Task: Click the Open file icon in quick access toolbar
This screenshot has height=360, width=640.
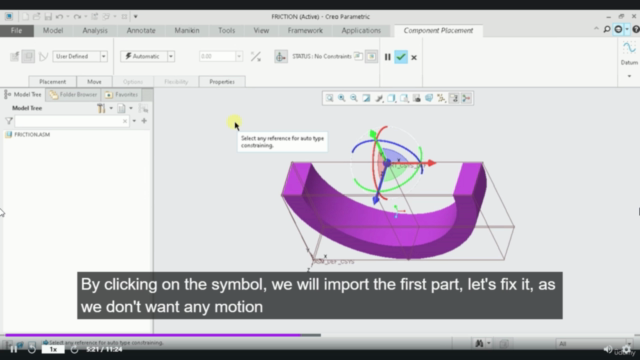Action: (37, 17)
